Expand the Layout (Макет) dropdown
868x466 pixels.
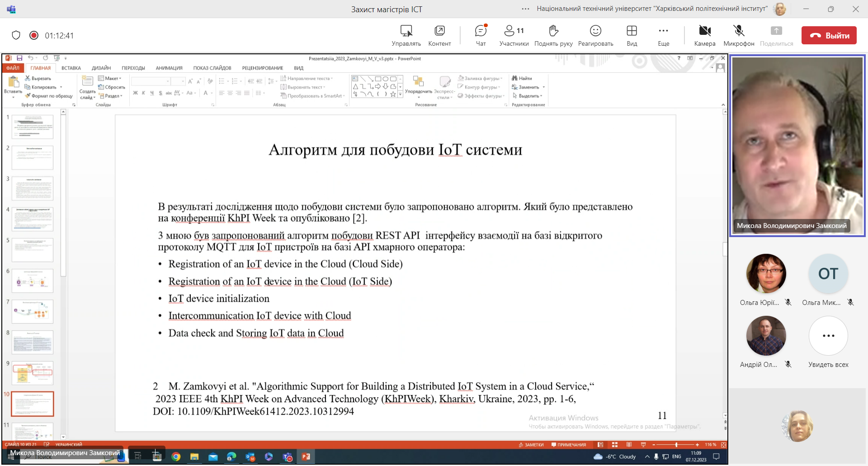[111, 79]
